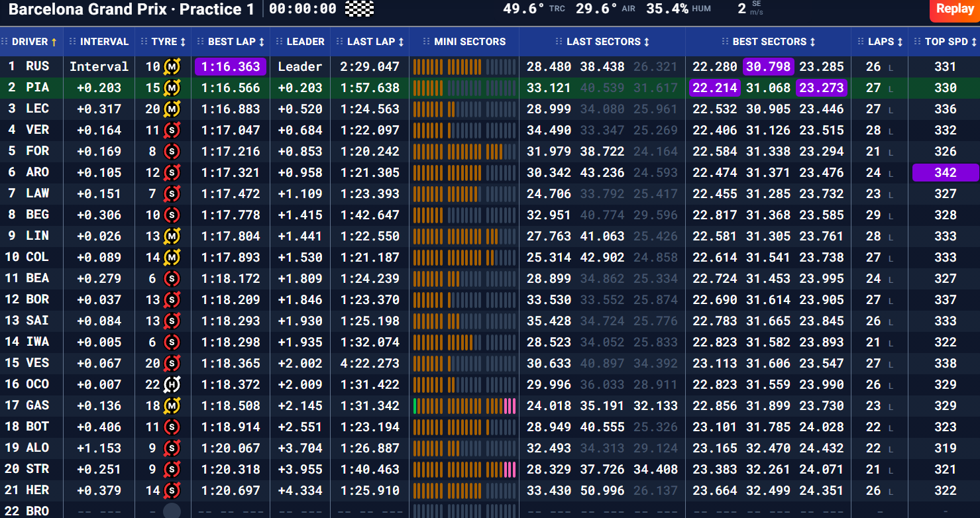Select driver "VER" in the timing table
The height and width of the screenshot is (518, 980).
(x=38, y=130)
